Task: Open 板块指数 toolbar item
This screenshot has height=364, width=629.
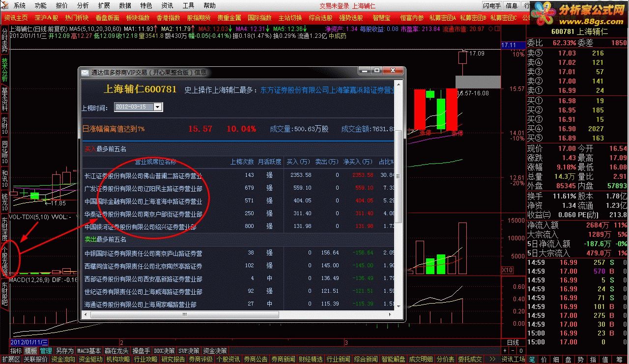Action: click(138, 18)
